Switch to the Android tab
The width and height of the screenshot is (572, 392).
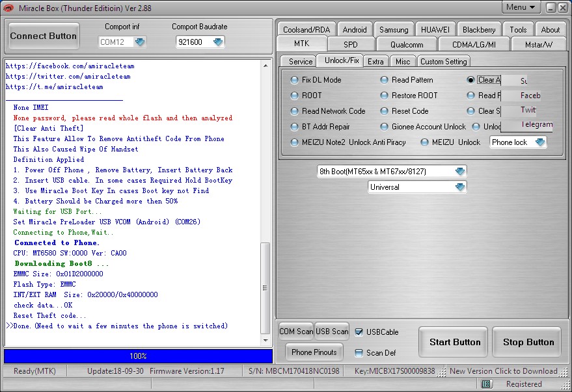[x=355, y=29]
